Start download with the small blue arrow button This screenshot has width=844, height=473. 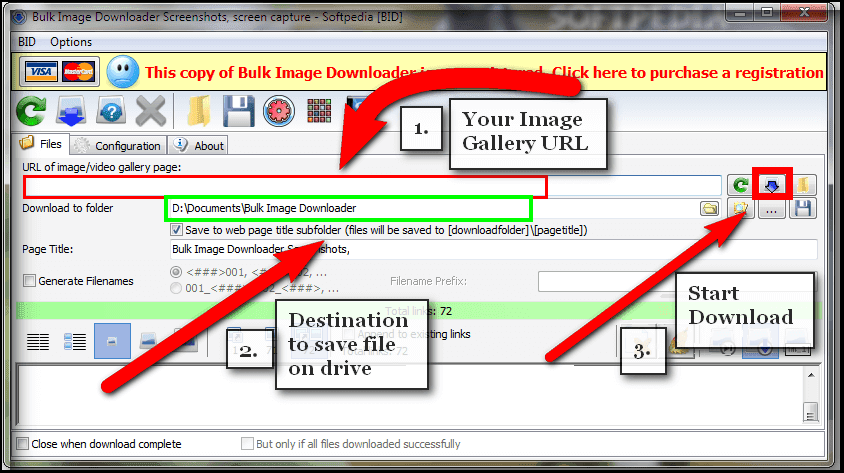coord(772,185)
